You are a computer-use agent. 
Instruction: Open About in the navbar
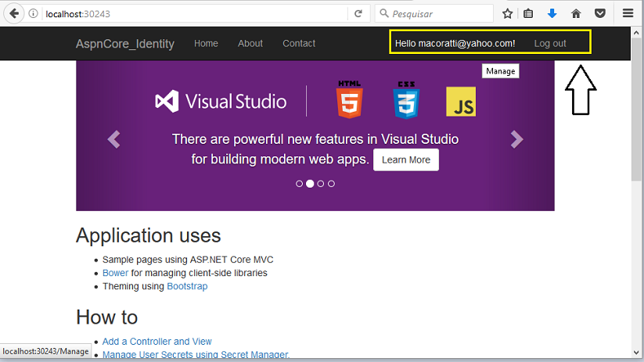pyautogui.click(x=250, y=44)
